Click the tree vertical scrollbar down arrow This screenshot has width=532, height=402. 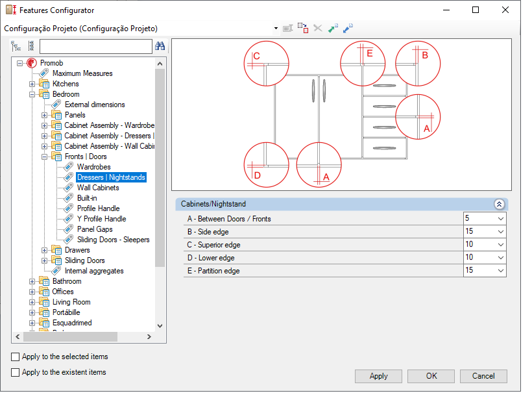coord(160,326)
